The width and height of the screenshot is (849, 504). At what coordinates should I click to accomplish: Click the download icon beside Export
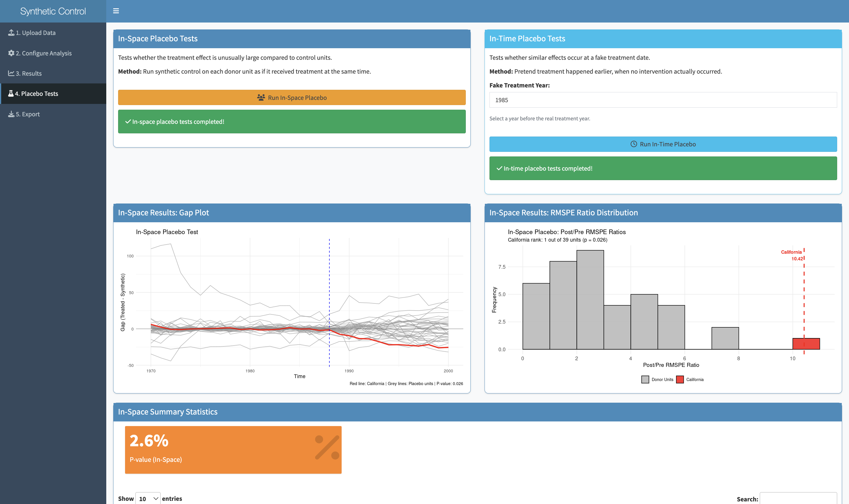[11, 114]
